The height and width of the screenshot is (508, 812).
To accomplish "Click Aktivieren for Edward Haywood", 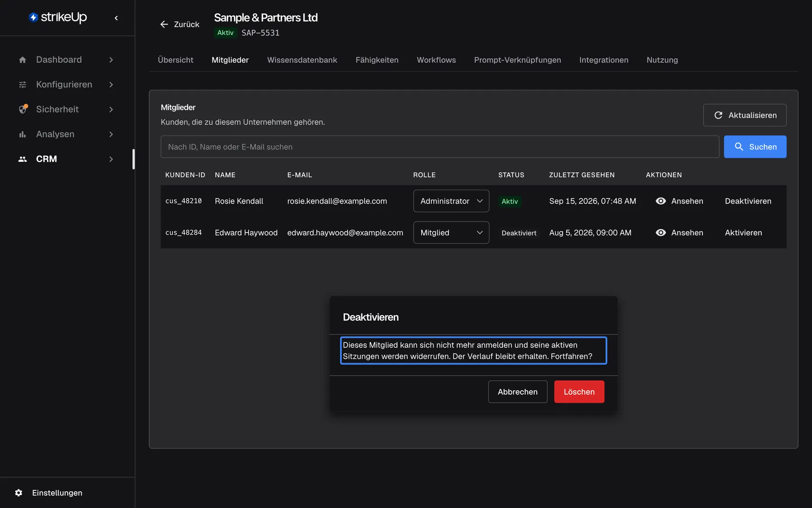I will [x=743, y=233].
